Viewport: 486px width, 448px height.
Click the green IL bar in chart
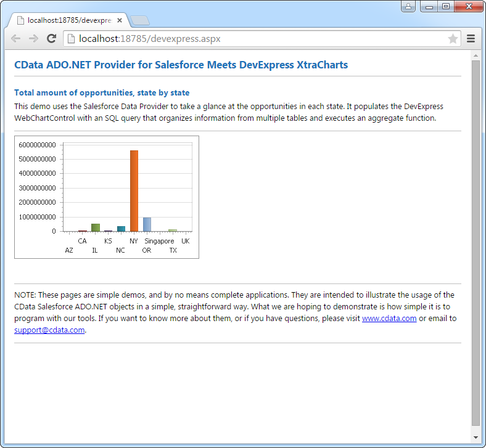click(x=96, y=227)
